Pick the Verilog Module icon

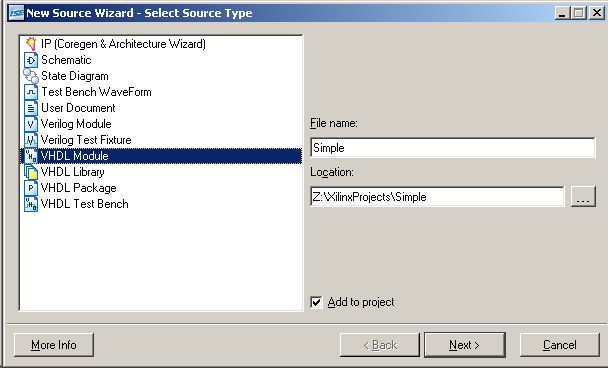pyautogui.click(x=31, y=124)
